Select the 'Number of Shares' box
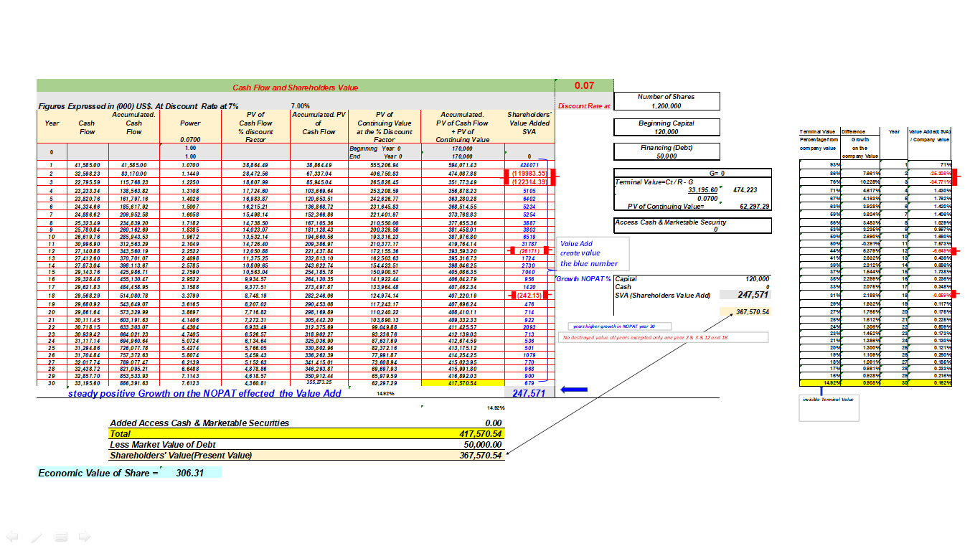Viewport: 980px width, 551px height. point(666,101)
